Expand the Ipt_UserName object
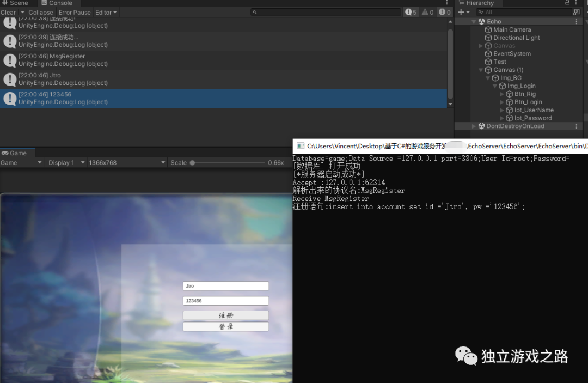 [x=502, y=110]
